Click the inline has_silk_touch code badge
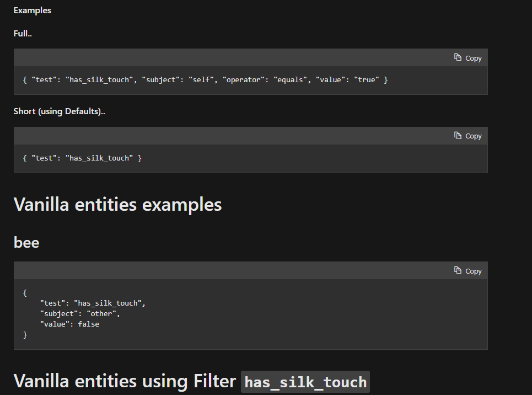Image resolution: width=532 pixels, height=395 pixels. tap(305, 382)
